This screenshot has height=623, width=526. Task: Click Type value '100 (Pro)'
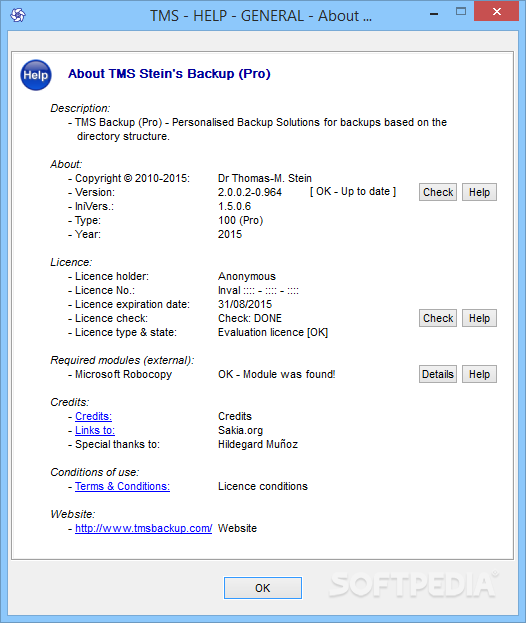[x=241, y=221]
